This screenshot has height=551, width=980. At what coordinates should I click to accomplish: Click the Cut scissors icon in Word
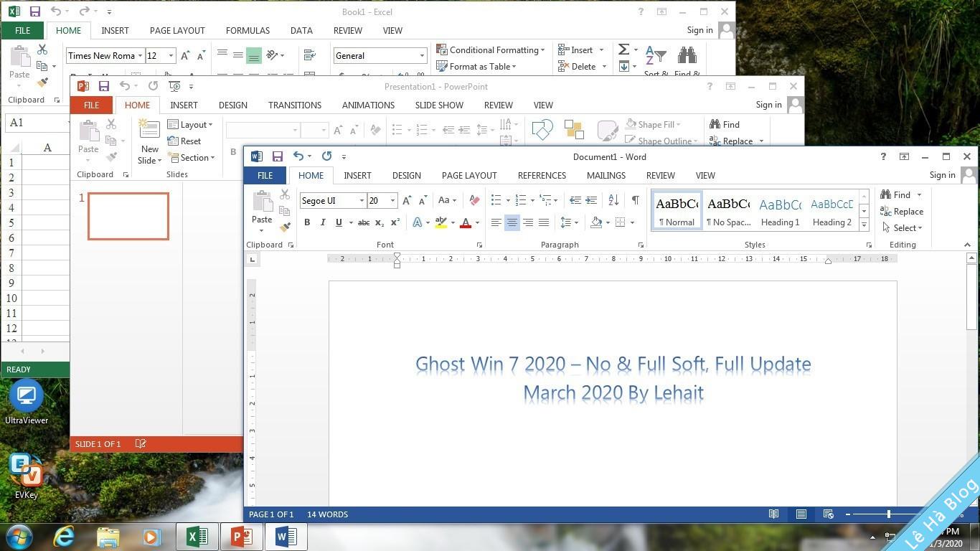click(285, 194)
